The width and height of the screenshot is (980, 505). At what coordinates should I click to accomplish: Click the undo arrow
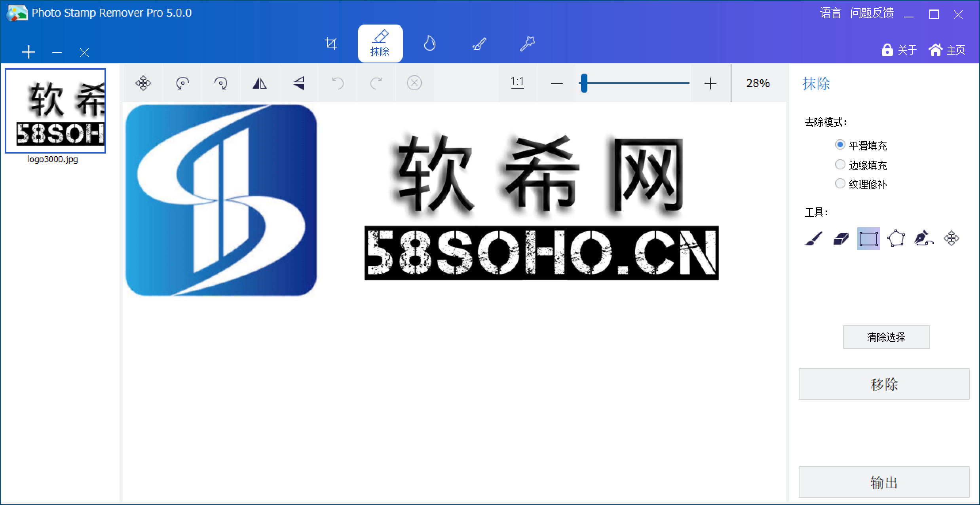338,83
